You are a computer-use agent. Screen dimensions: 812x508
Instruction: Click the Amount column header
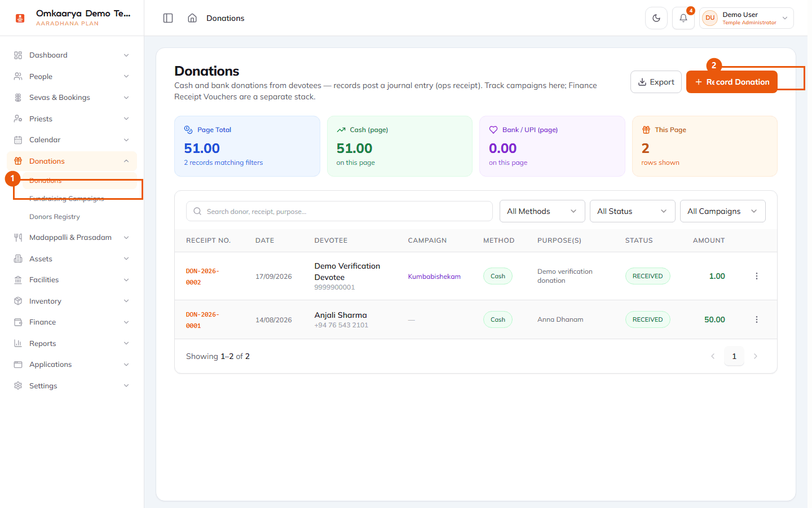[x=709, y=240]
